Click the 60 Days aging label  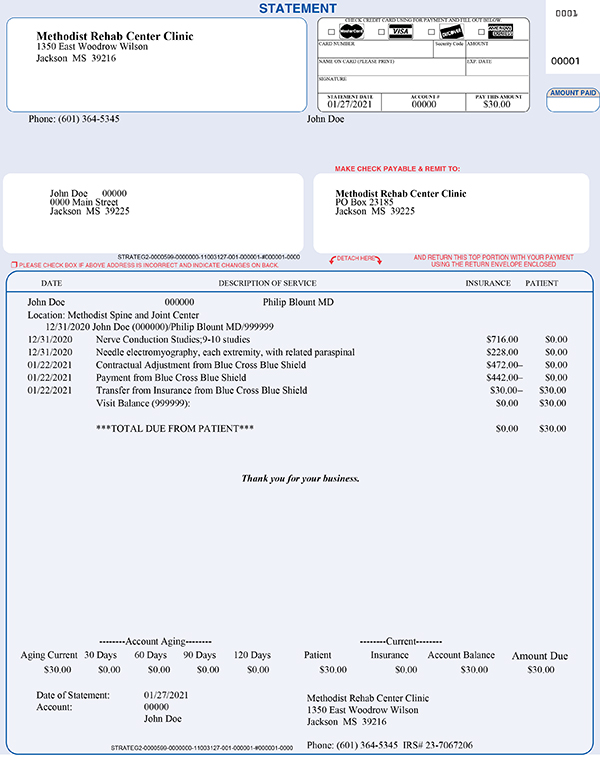coord(150,655)
